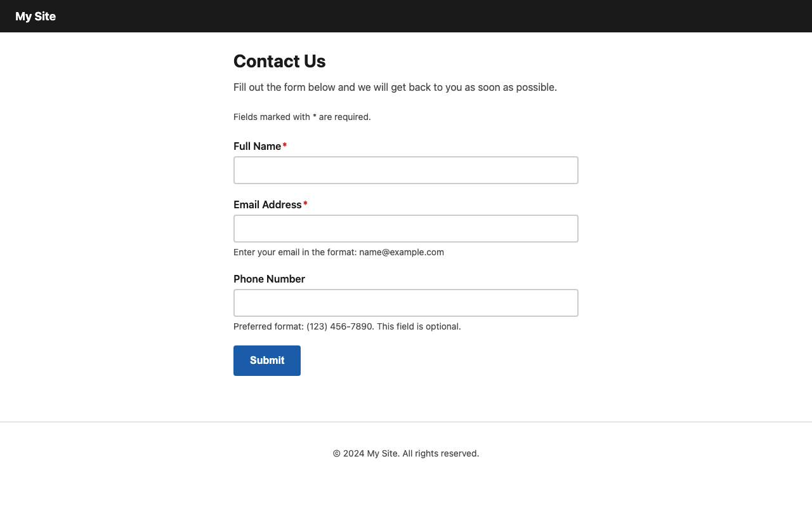
Task: Select the dark navigation bar
Action: (x=406, y=16)
